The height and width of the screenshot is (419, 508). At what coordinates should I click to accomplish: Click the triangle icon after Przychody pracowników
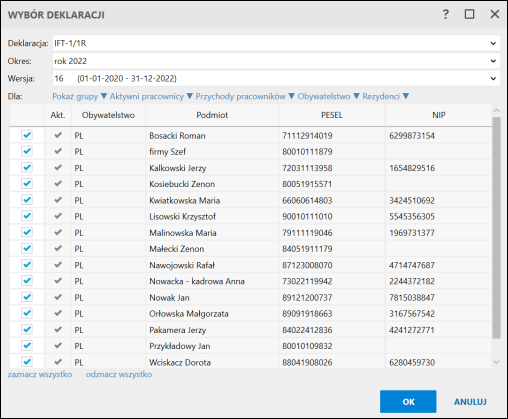(x=291, y=96)
